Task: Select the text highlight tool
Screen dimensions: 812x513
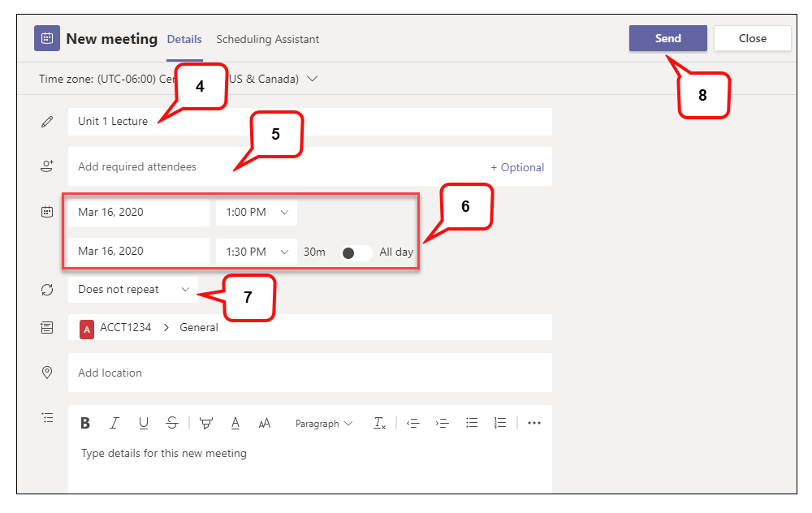Action: point(205,423)
